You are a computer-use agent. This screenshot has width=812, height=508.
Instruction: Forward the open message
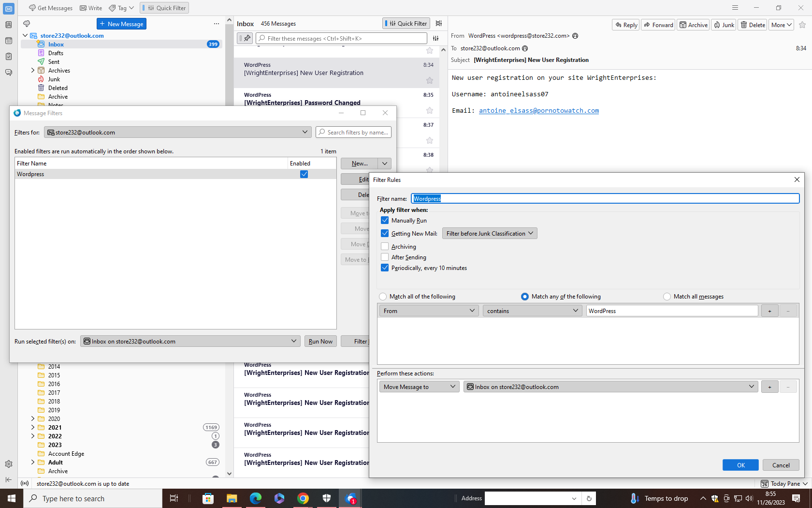click(659, 25)
